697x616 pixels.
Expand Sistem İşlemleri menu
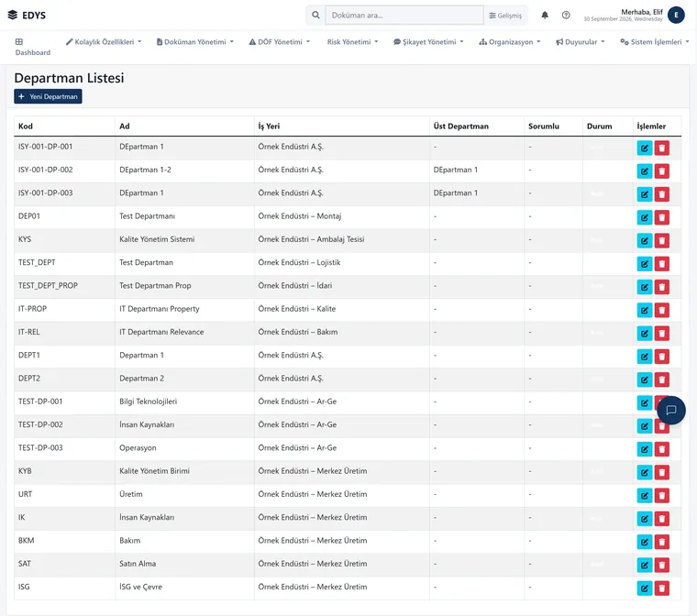[654, 42]
